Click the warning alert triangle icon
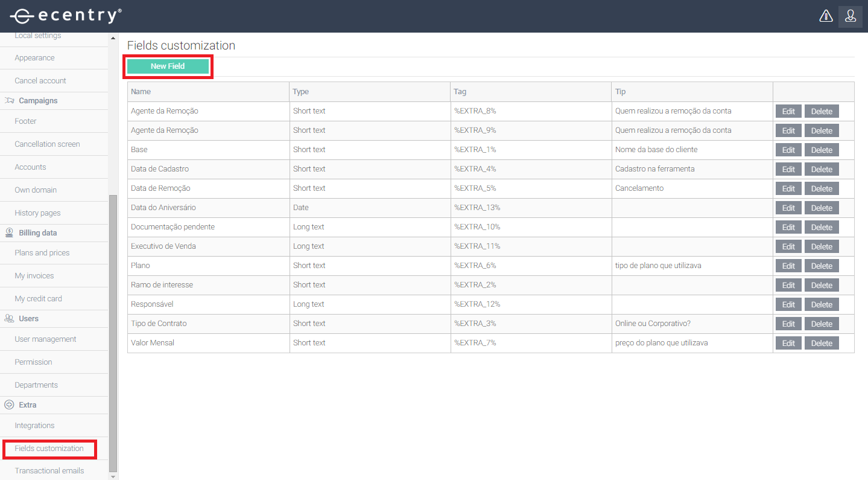This screenshot has height=480, width=868. coord(826,16)
